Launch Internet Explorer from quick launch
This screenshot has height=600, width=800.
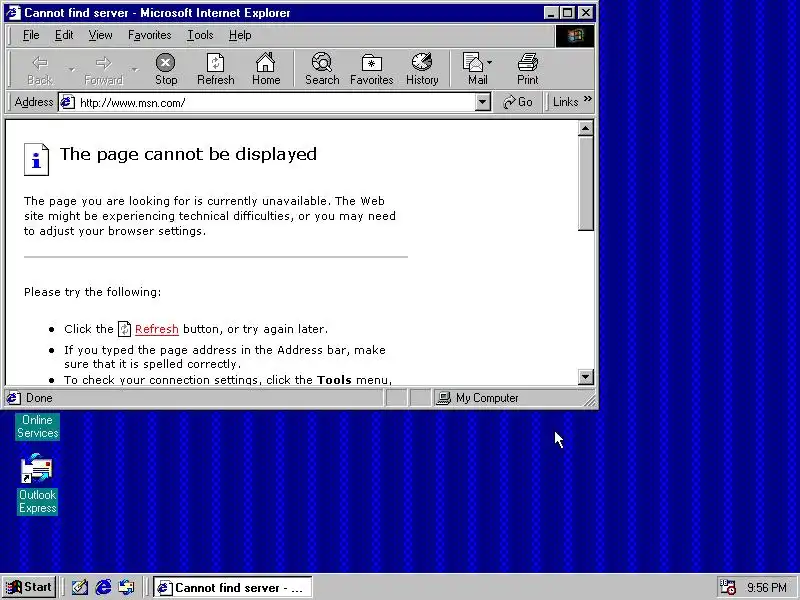103,587
